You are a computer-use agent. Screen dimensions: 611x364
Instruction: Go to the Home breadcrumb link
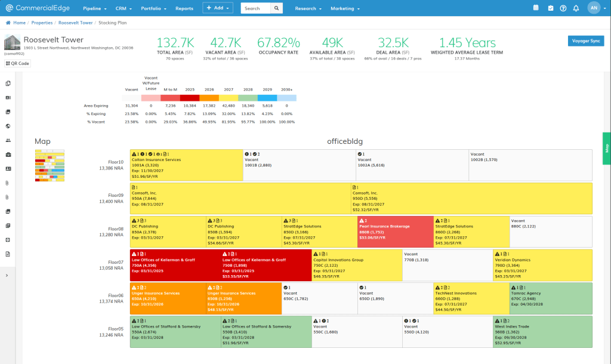tap(19, 23)
